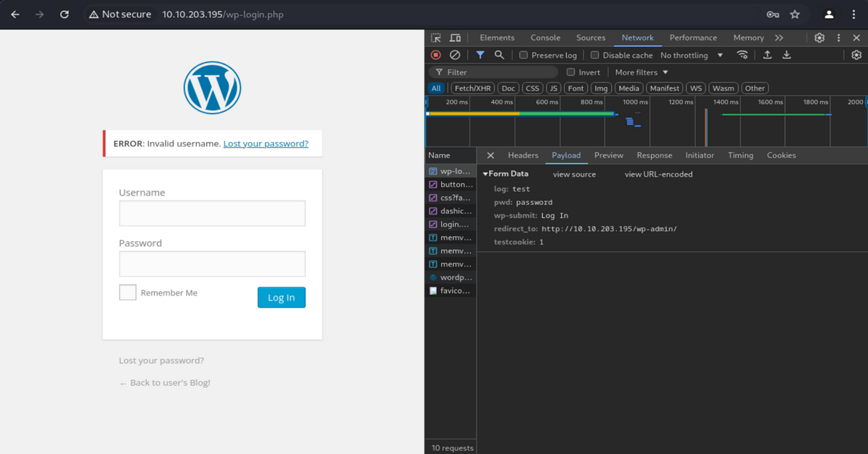
Task: Filter requests by JS type
Action: [553, 88]
